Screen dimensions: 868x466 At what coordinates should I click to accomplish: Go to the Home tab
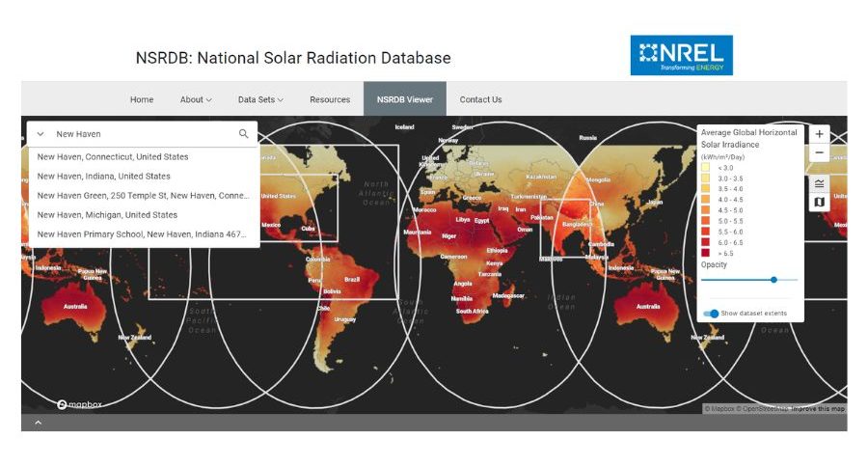pos(142,99)
